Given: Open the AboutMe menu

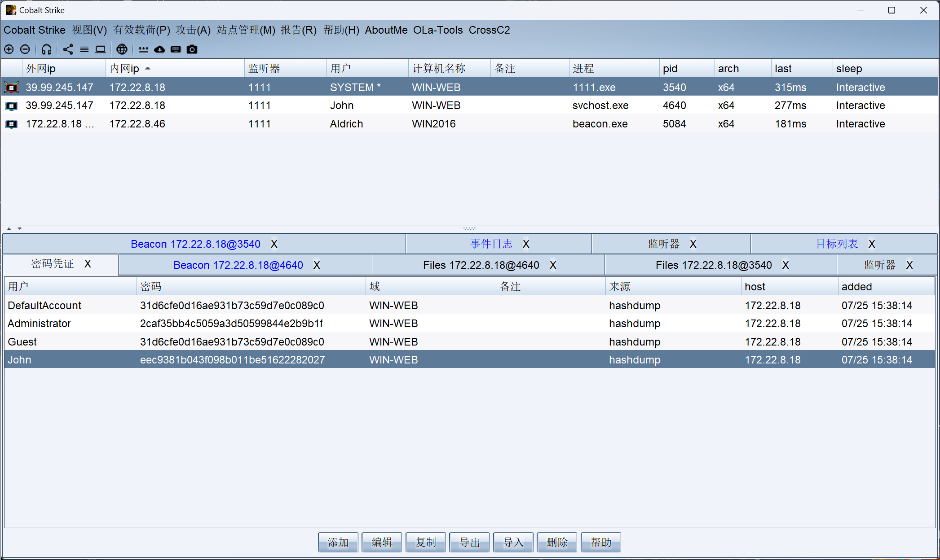Looking at the screenshot, I should coord(386,30).
